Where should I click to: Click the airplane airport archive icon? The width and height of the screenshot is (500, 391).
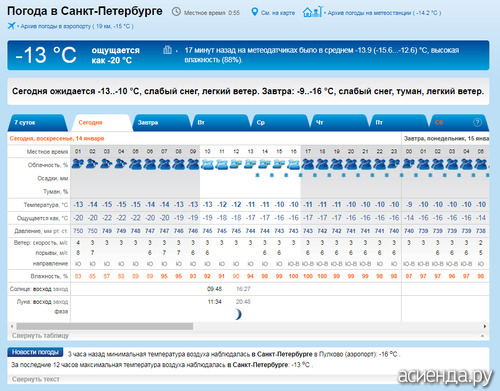coord(12,26)
